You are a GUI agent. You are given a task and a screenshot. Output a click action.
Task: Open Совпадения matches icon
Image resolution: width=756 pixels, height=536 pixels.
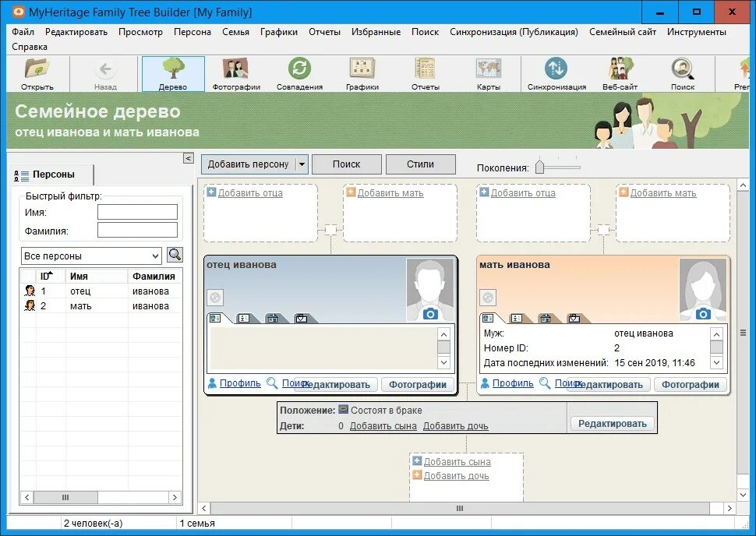(x=299, y=74)
